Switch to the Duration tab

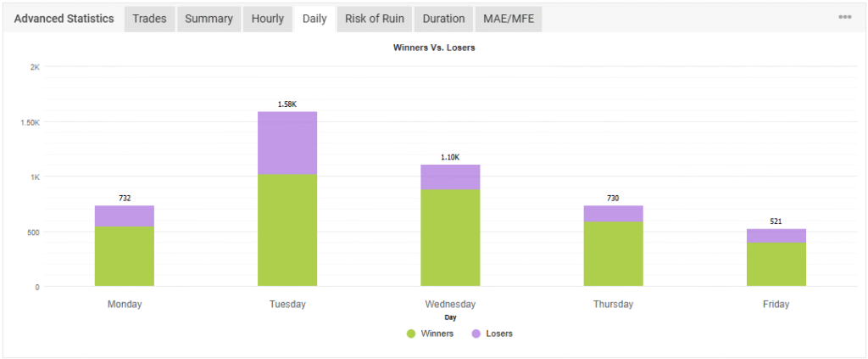click(443, 19)
